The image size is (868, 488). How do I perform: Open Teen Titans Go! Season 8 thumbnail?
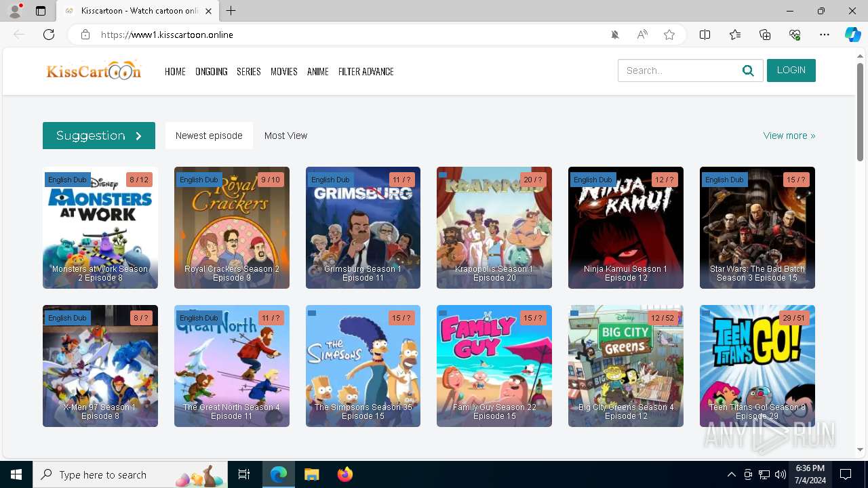coord(757,366)
